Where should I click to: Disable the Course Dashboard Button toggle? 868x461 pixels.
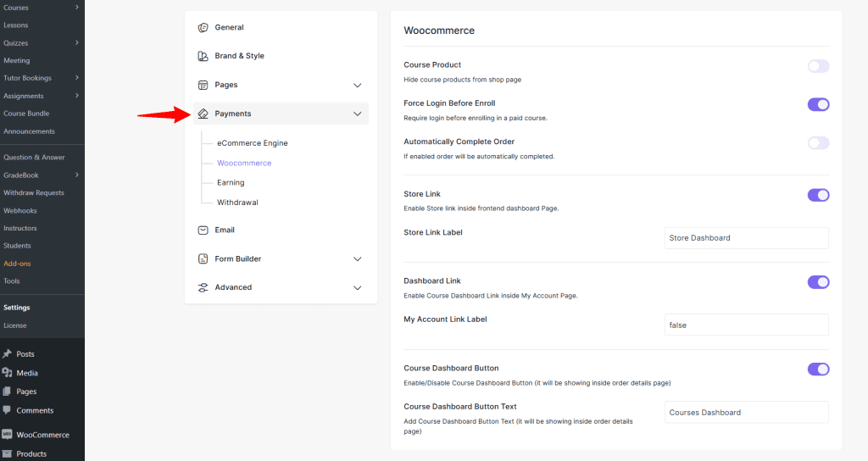pyautogui.click(x=818, y=369)
